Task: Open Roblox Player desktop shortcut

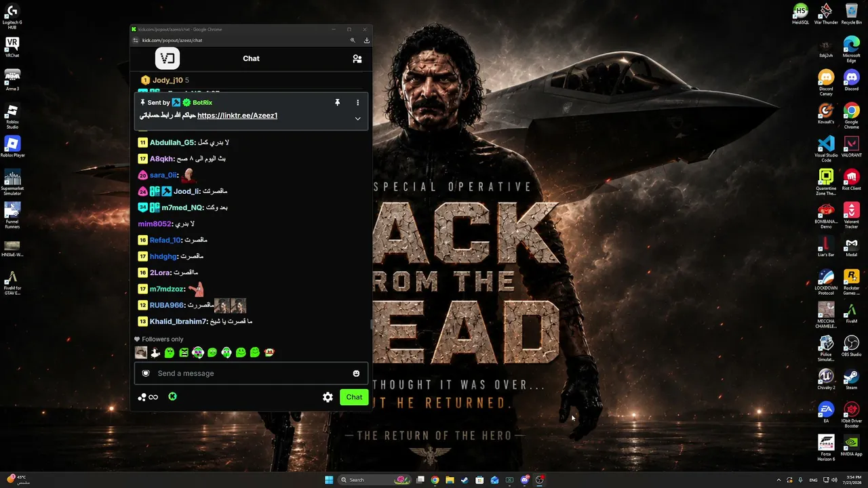Action: (x=12, y=147)
